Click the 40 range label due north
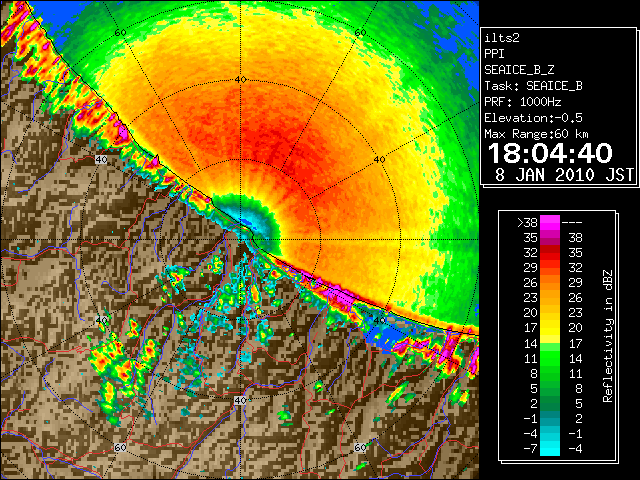 (x=241, y=80)
